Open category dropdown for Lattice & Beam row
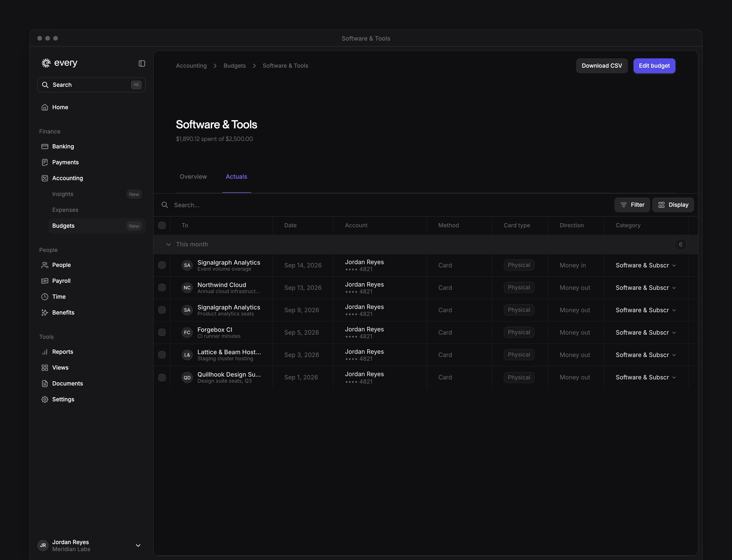This screenshot has width=732, height=560. [646, 355]
